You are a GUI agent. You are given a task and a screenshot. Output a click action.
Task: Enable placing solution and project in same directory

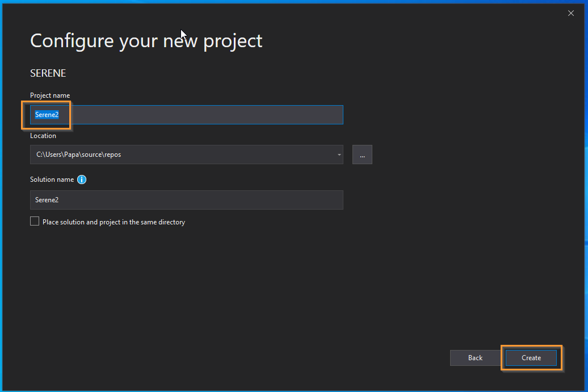[35, 221]
